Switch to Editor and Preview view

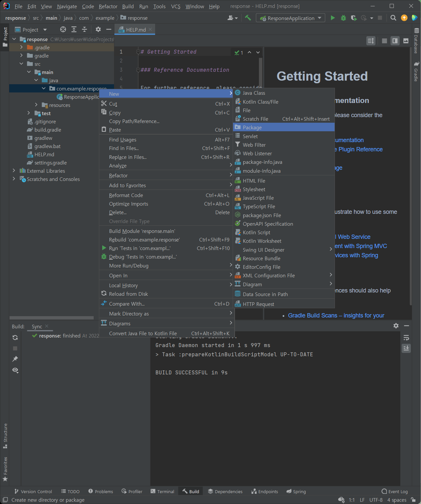395,41
